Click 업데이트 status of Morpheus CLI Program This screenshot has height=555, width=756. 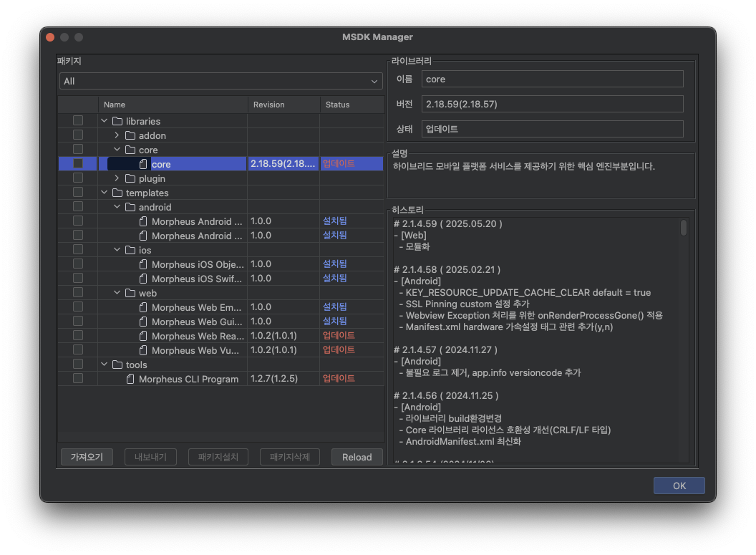point(339,379)
